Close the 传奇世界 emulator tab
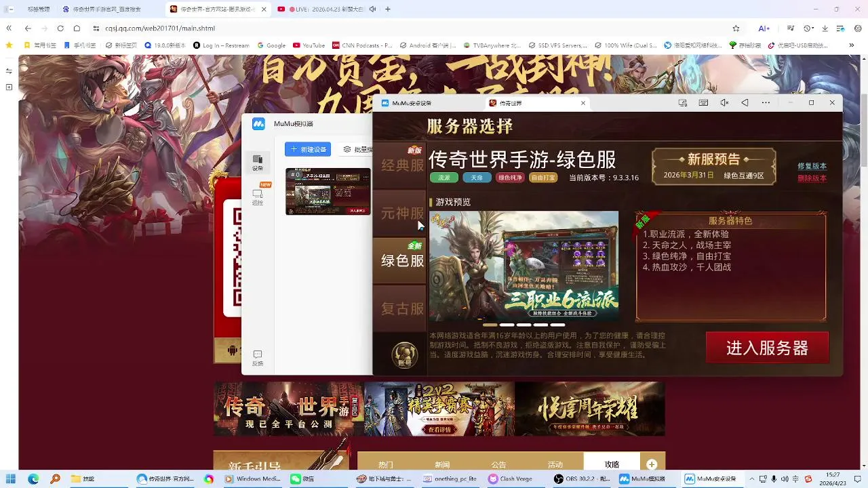868x488 pixels. (583, 103)
